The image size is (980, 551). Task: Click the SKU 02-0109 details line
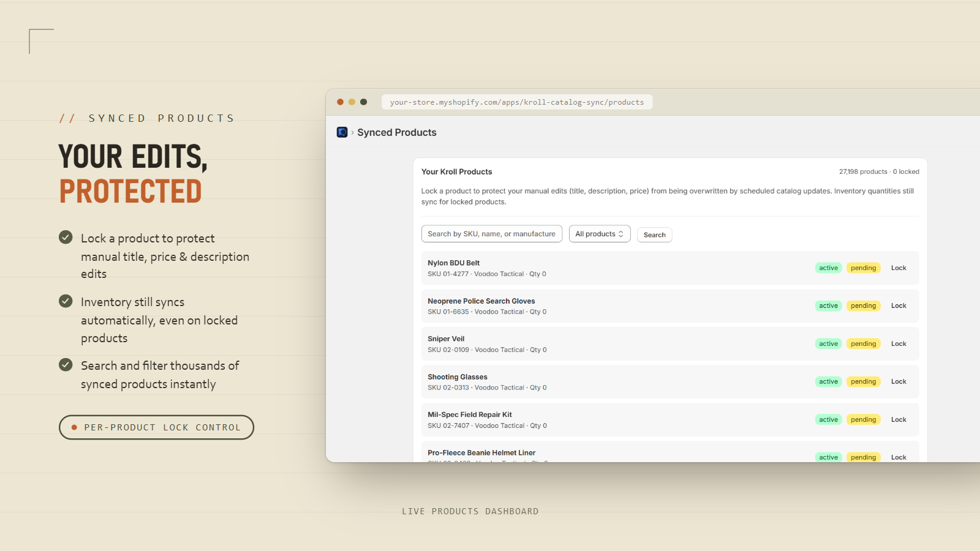click(487, 350)
